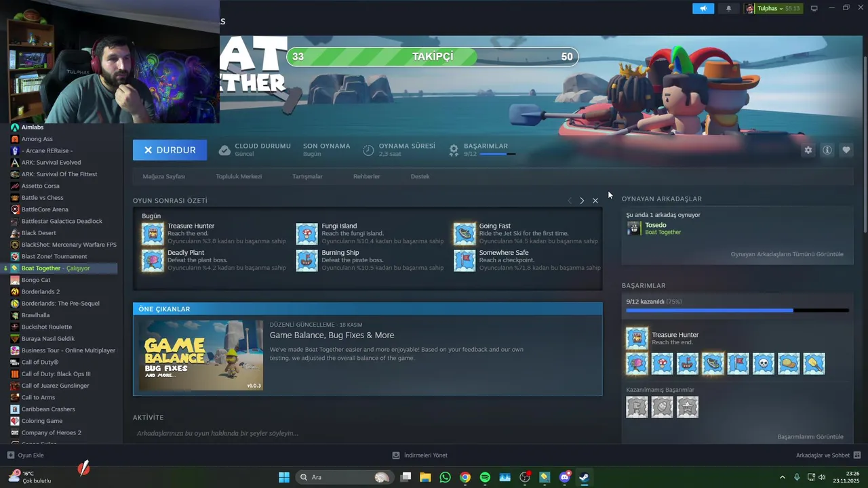Show hidden system tray icons chevron

(x=782, y=477)
